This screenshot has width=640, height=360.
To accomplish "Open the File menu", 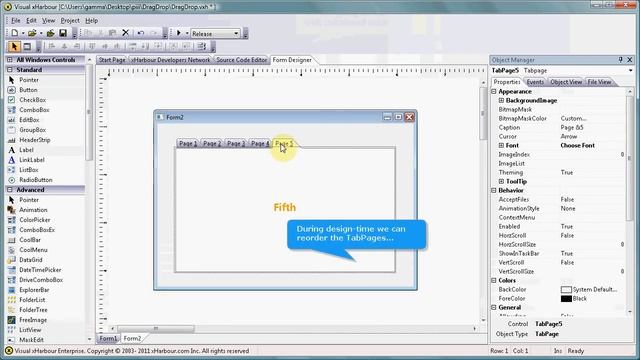I will point(16,20).
